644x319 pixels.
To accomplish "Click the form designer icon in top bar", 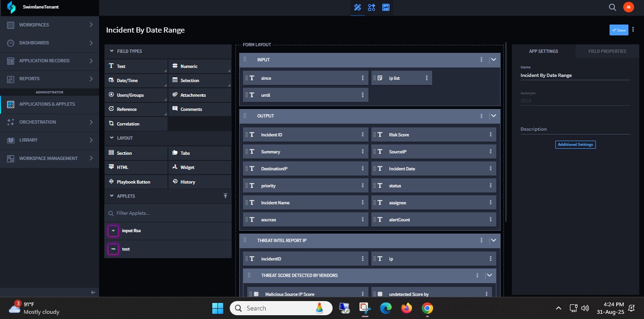I will (358, 7).
